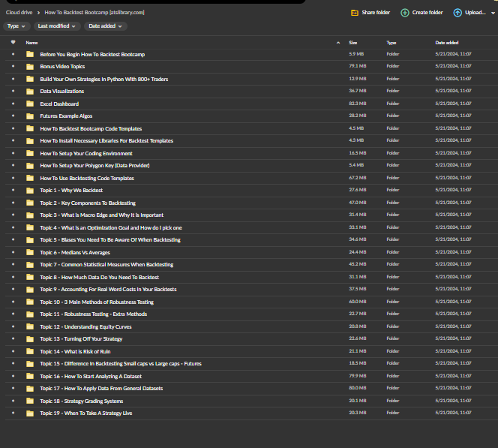This screenshot has height=448, width=498.
Task: Toggle favorite dot for Topic 6 - Medians Vs Averages
Action: click(13, 252)
